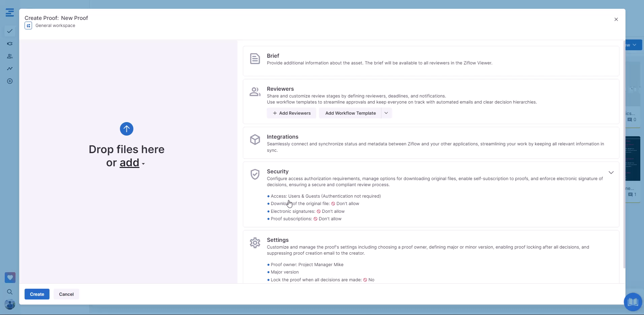Click Add Workflow Template button
The width and height of the screenshot is (644, 315).
[350, 113]
